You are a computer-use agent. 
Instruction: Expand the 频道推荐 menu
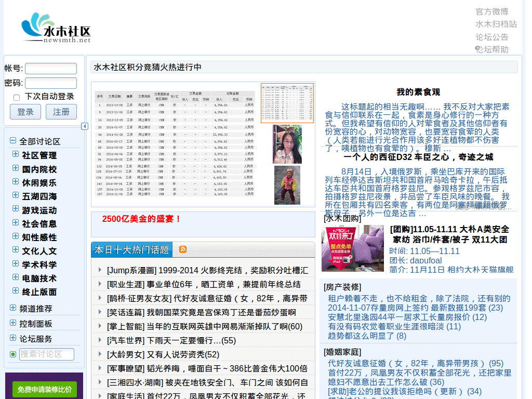click(x=13, y=308)
